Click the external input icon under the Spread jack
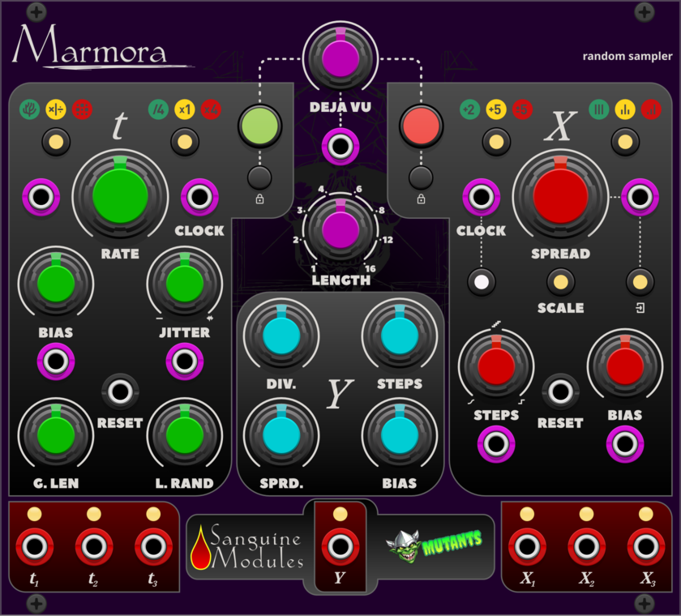The width and height of the screenshot is (681, 616). point(640,308)
